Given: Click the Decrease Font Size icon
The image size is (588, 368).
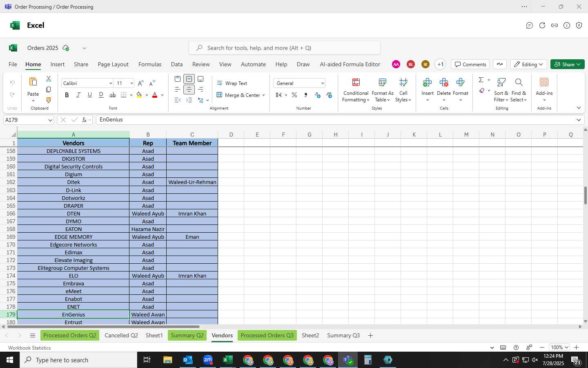Looking at the screenshot, I should tap(152, 83).
